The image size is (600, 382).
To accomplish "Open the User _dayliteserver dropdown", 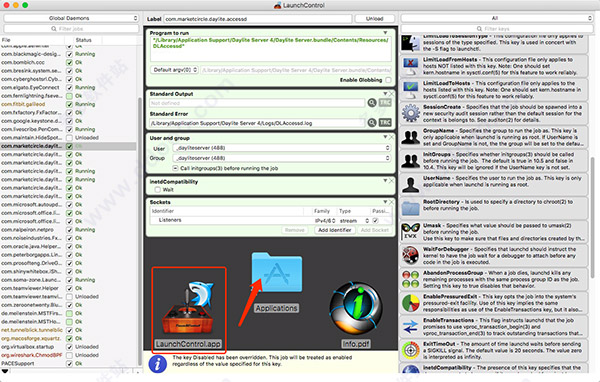I will point(281,148).
